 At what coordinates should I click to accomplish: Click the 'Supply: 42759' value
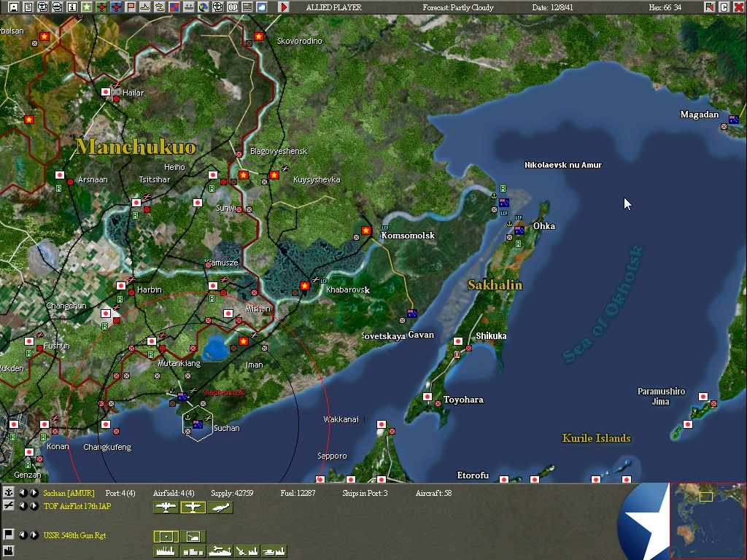(x=232, y=493)
